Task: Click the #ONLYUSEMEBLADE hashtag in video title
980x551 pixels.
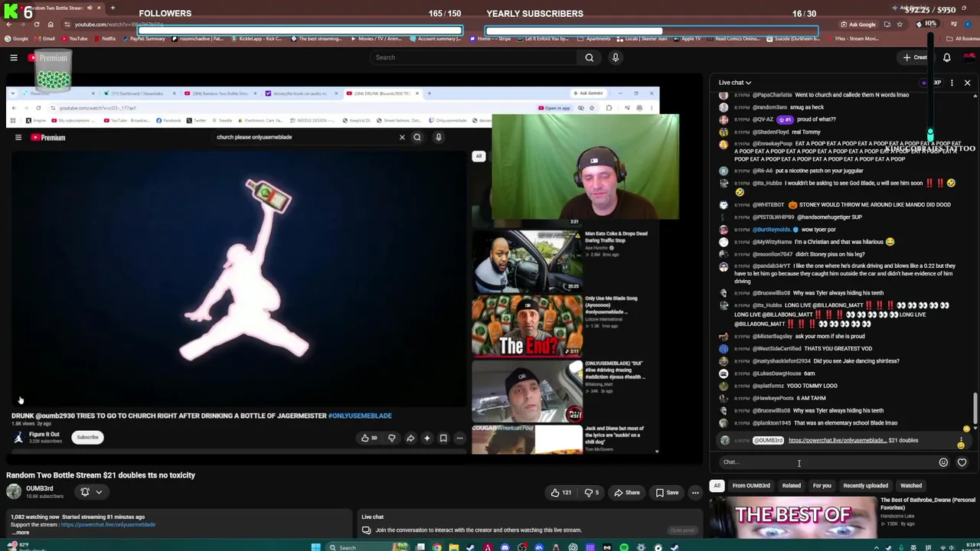Action: (x=360, y=416)
